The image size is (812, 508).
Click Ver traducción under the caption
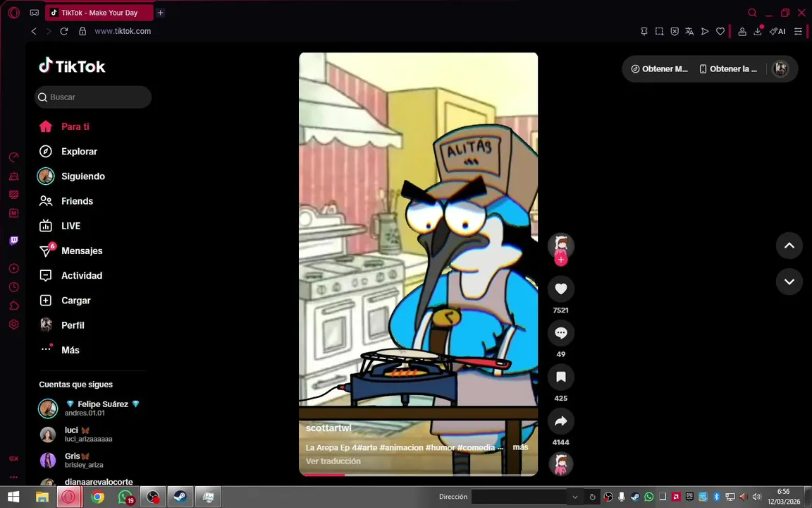pyautogui.click(x=333, y=461)
